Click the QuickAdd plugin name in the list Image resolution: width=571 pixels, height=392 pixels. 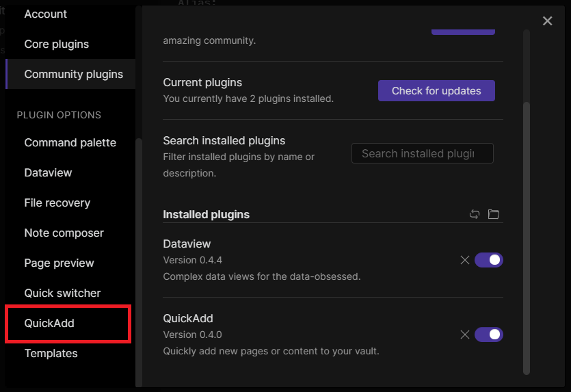pos(188,318)
